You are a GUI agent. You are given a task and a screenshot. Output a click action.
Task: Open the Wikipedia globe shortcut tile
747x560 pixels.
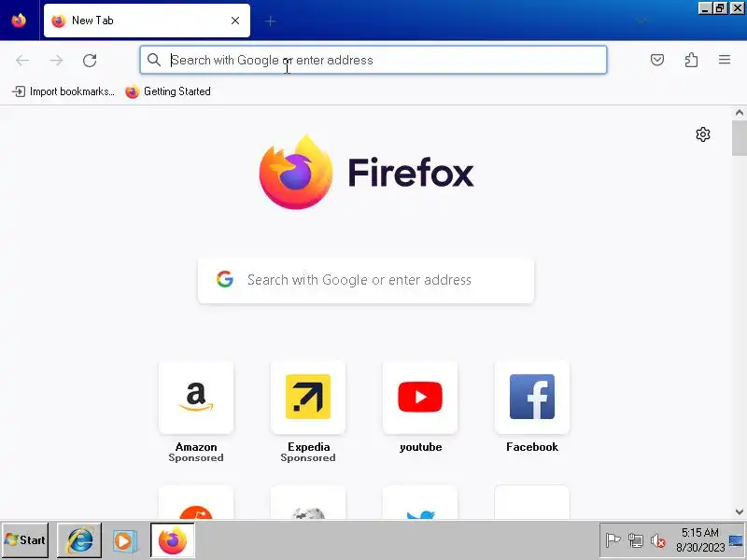click(x=308, y=503)
